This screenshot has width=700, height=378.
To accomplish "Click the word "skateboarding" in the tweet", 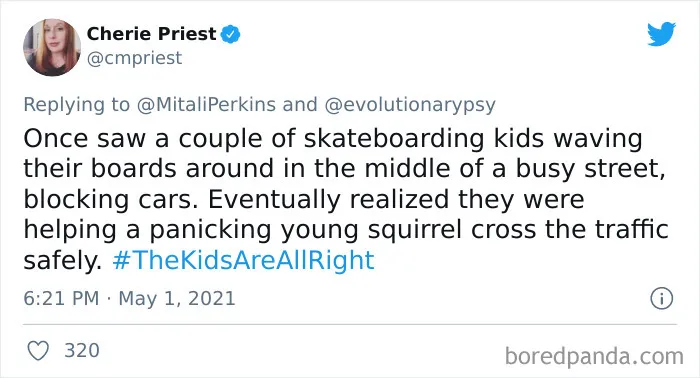I will pos(394,139).
